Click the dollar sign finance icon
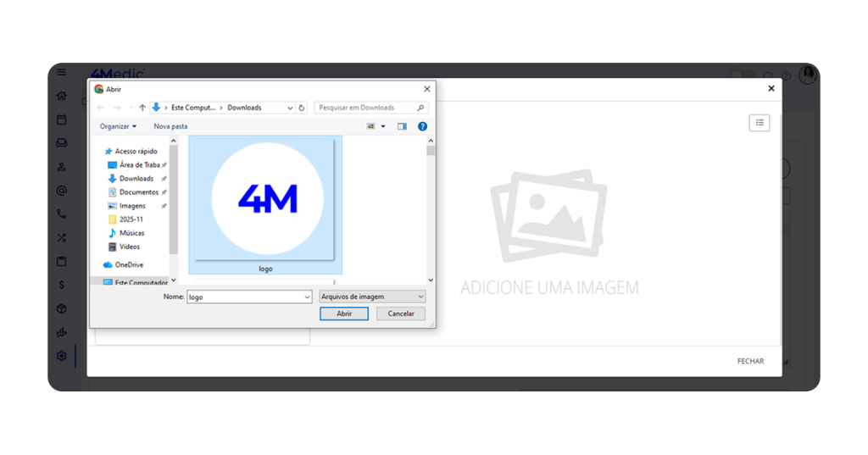Viewport: 868px width, 455px height. tap(61, 285)
